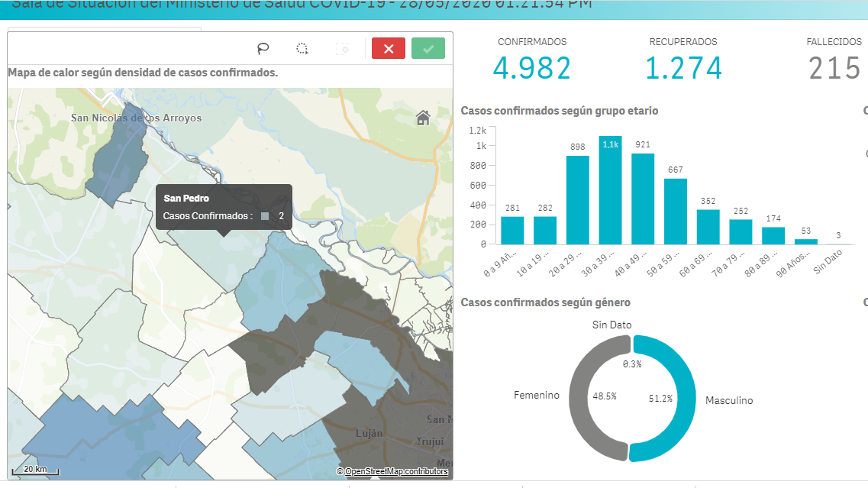This screenshot has width=868, height=488.
Task: Select the 0 a 9 años bar
Action: [512, 230]
